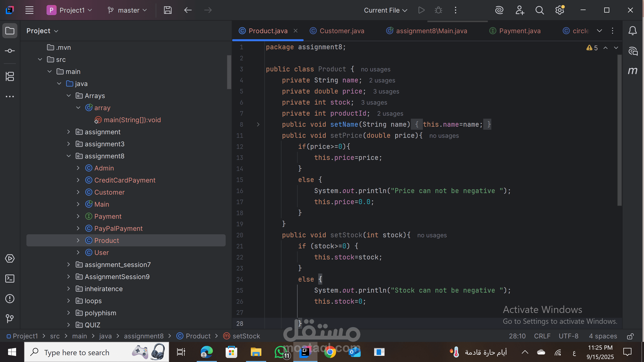Toggle the Project tool window

[10, 31]
